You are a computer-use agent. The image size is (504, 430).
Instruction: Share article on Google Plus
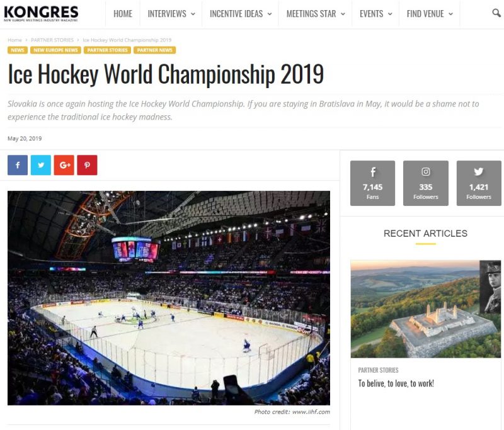point(64,165)
